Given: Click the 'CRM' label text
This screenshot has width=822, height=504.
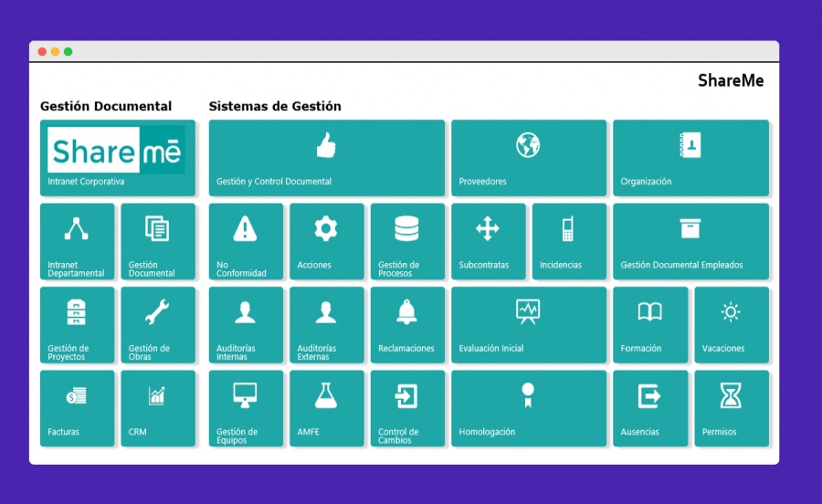Looking at the screenshot, I should coord(137,432).
